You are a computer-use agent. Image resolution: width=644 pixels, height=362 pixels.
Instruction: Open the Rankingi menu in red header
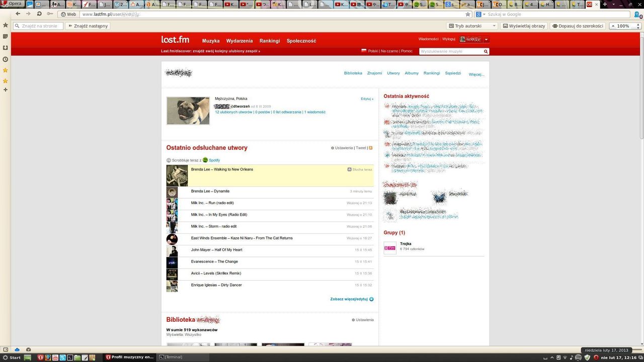270,41
